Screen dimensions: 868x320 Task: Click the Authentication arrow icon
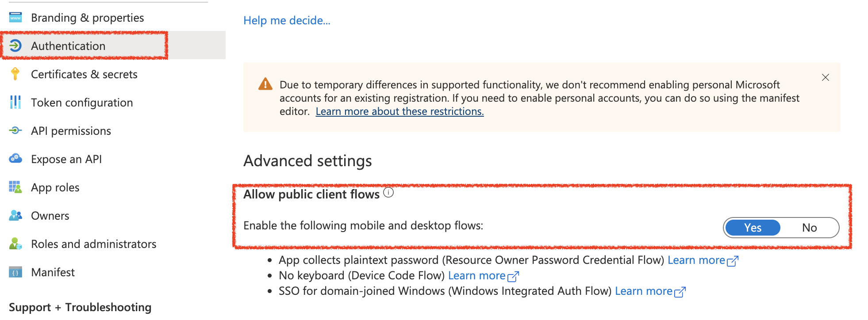coord(15,46)
